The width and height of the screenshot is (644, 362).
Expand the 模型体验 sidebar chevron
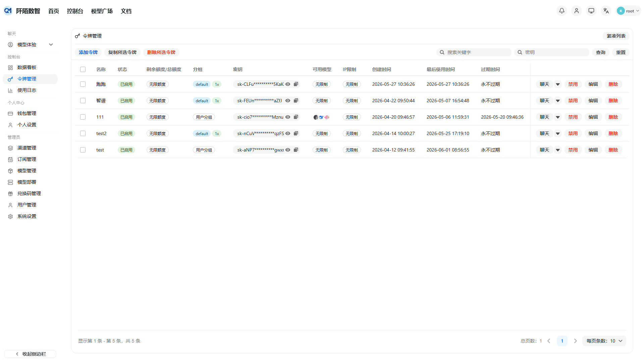51,45
